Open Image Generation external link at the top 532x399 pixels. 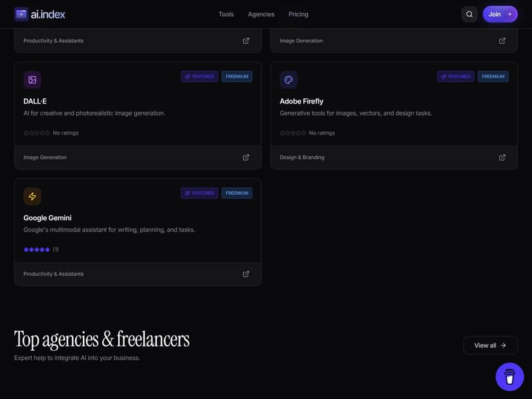[502, 40]
